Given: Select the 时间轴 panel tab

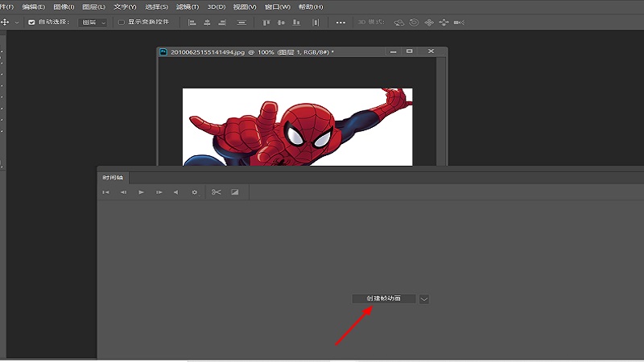Looking at the screenshot, I should [x=113, y=178].
